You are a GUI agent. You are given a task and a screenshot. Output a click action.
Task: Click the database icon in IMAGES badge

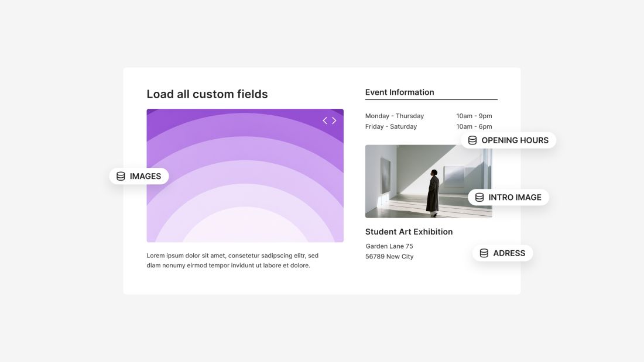pos(121,176)
